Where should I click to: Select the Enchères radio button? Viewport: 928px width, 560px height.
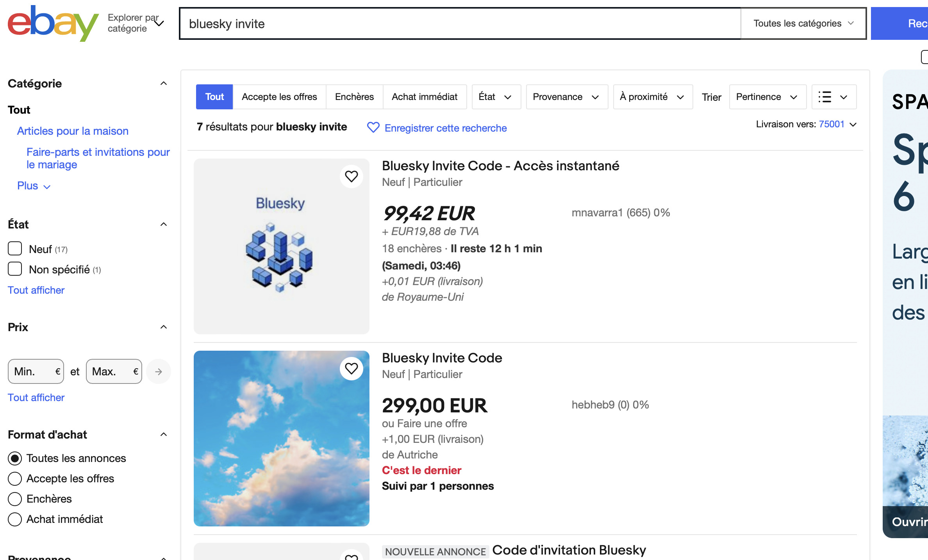[x=15, y=499]
